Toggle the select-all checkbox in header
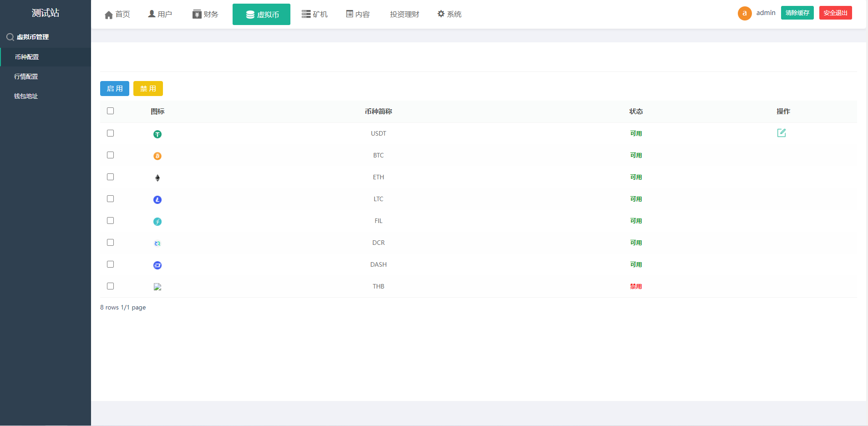Screen dimensions: 868x426 coord(110,111)
